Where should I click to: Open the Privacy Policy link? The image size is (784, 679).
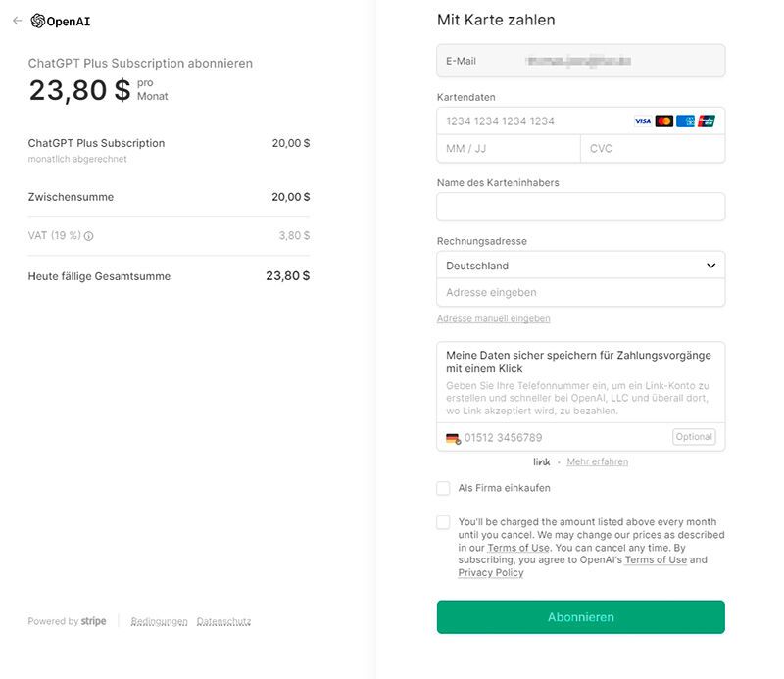tap(491, 572)
